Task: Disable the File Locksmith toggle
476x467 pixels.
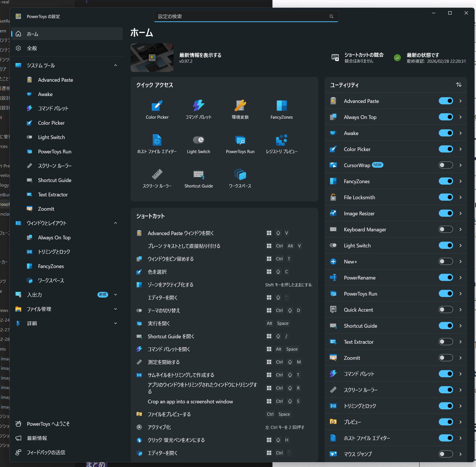Action: click(446, 197)
